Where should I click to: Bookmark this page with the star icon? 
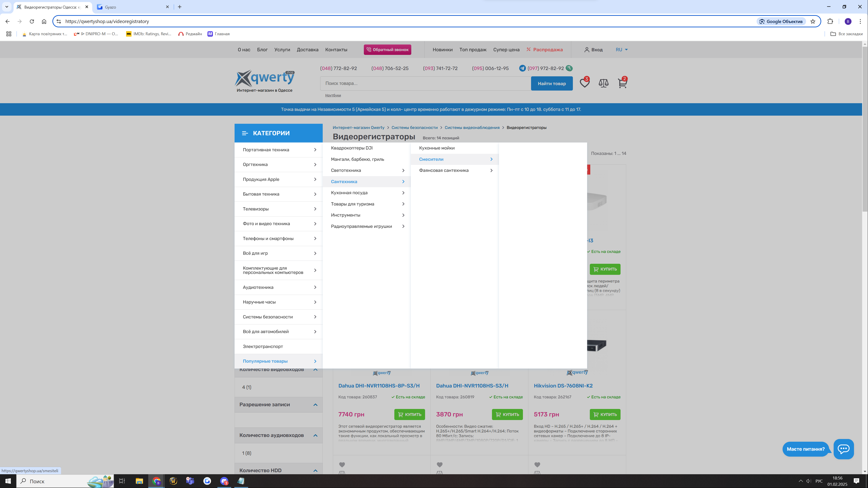coord(813,21)
